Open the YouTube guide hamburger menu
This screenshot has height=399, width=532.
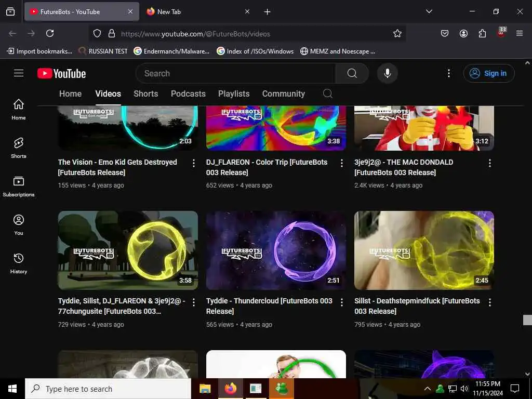pos(19,73)
